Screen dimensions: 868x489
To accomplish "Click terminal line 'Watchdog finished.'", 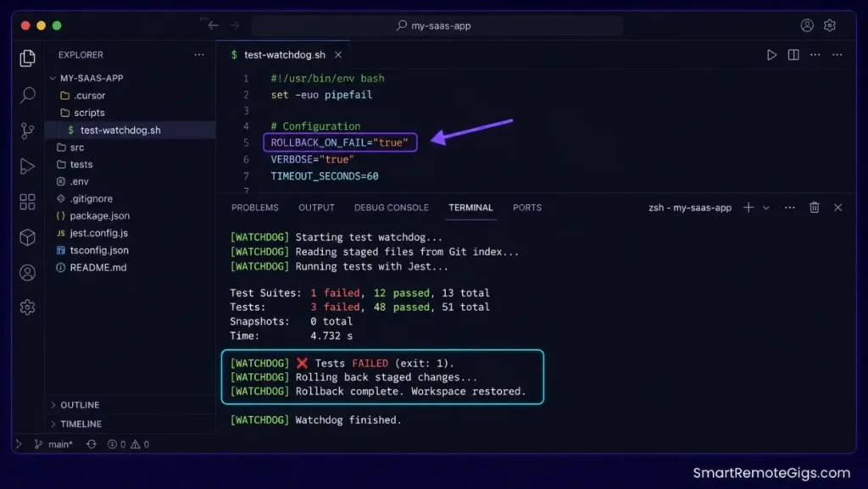I will click(315, 420).
